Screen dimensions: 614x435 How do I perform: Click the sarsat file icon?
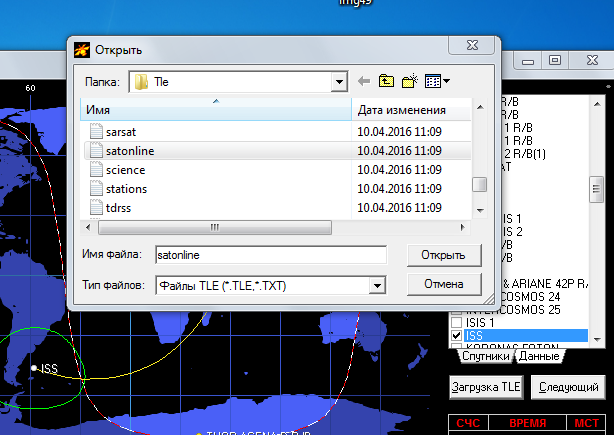(96, 132)
